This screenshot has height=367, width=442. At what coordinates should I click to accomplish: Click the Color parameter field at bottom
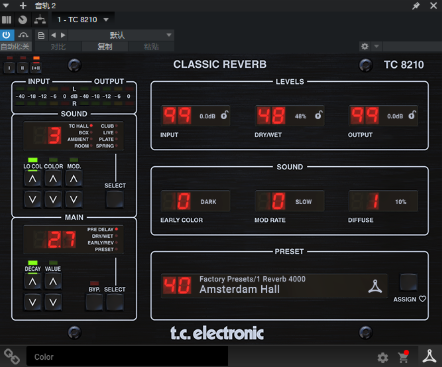point(127,357)
